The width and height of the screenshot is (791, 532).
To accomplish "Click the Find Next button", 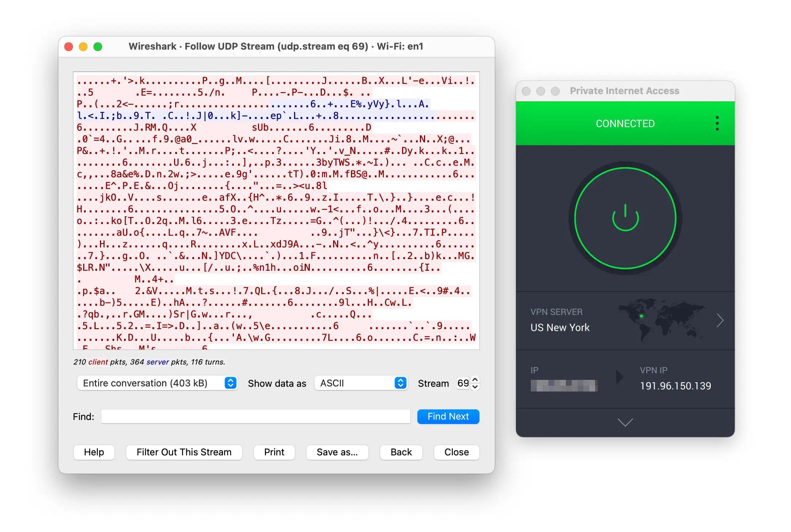I will 448,416.
